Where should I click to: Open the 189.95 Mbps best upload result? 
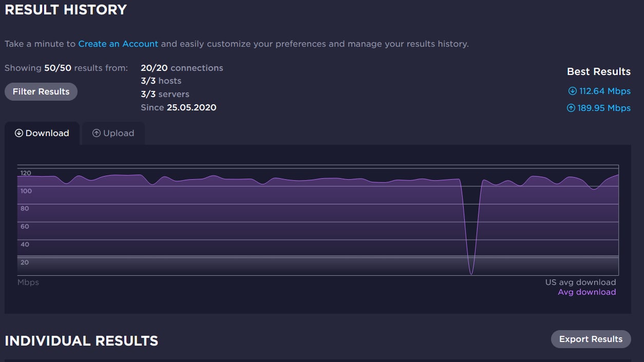point(604,108)
